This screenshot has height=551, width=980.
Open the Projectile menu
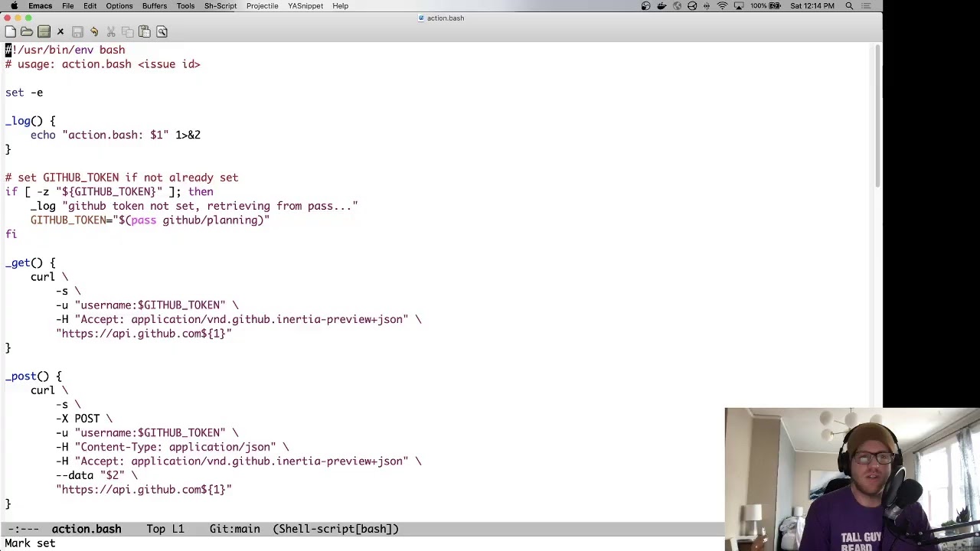click(x=262, y=6)
